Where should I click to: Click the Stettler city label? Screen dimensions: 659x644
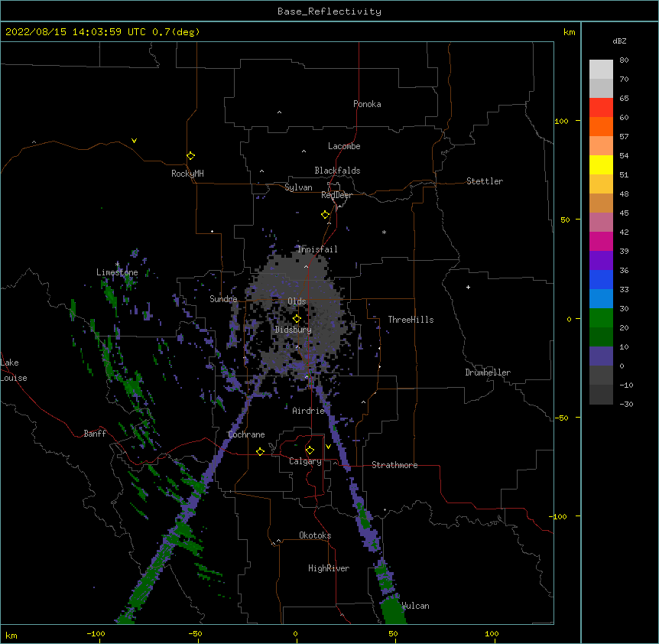pyautogui.click(x=485, y=181)
